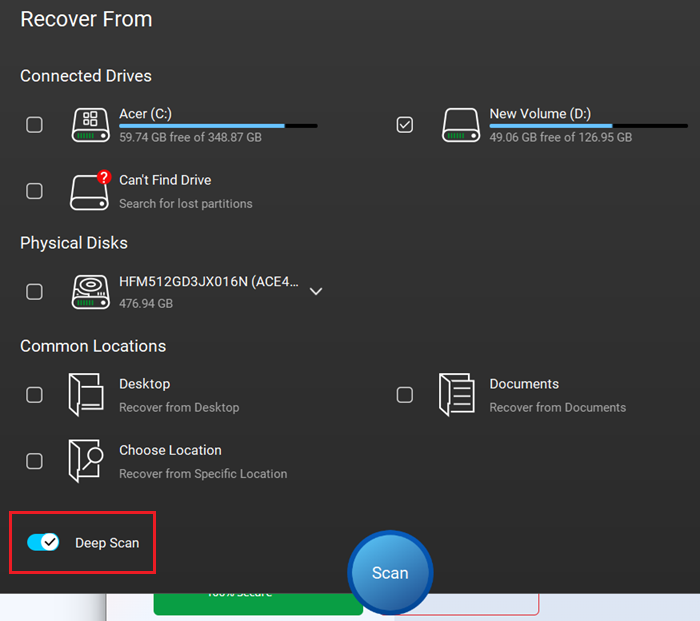700x621 pixels.
Task: Start the Scan with the round button
Action: pyautogui.click(x=390, y=572)
